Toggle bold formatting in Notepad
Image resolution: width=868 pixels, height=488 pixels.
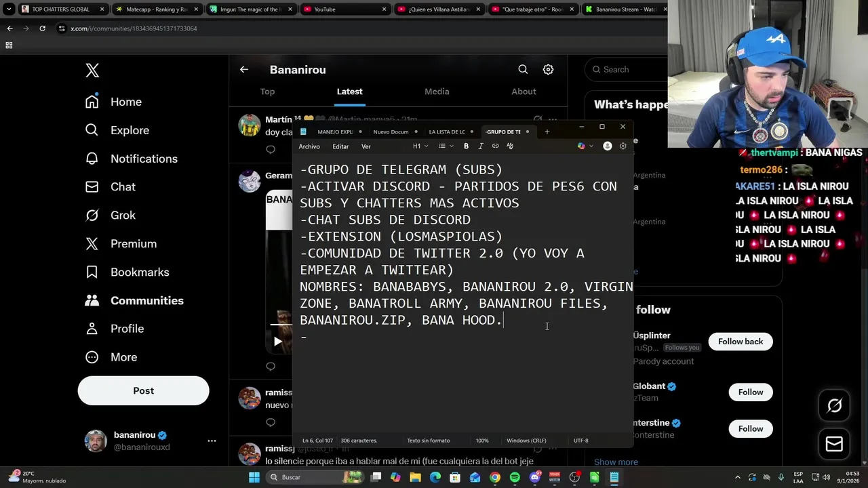click(466, 146)
